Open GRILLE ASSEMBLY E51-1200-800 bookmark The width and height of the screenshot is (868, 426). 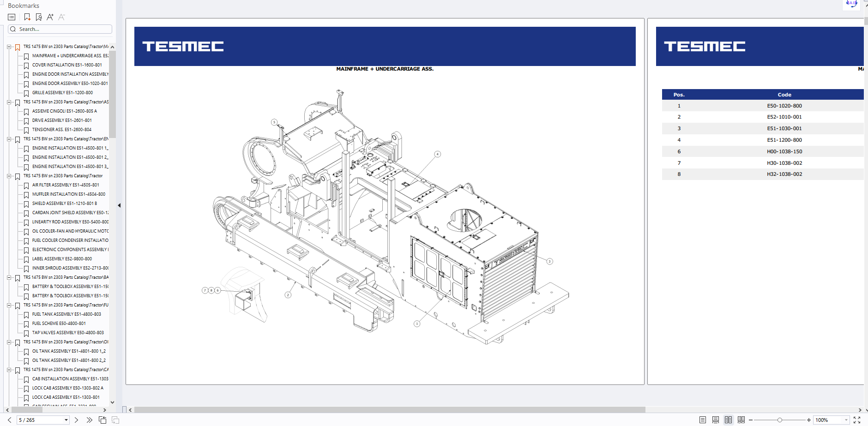(x=62, y=93)
